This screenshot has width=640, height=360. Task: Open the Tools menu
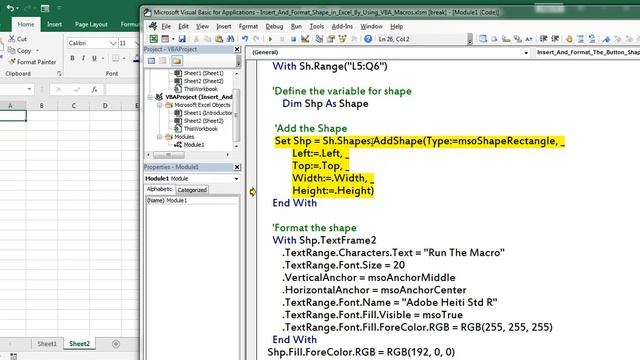pos(317,27)
